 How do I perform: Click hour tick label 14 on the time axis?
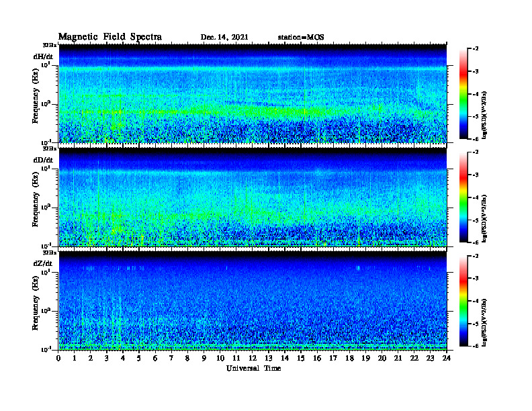285,359
